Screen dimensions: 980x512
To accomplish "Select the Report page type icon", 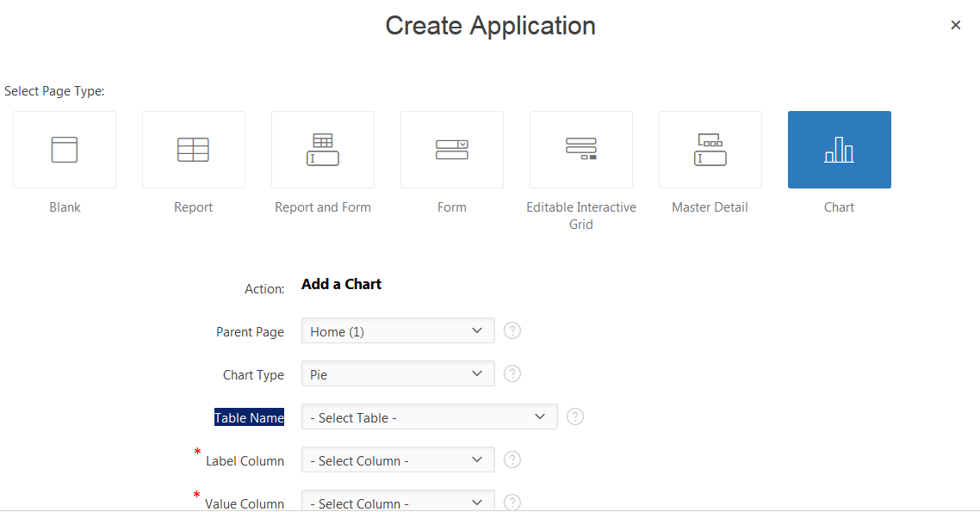I will [x=194, y=149].
